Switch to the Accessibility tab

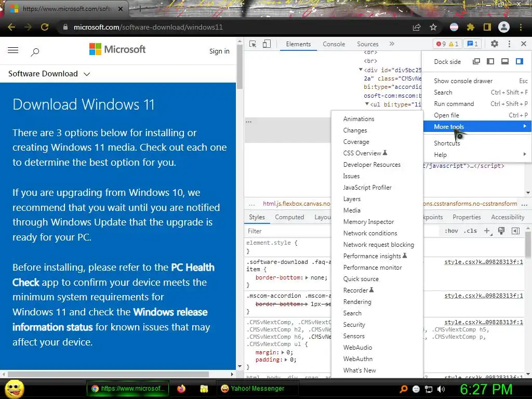(x=508, y=217)
